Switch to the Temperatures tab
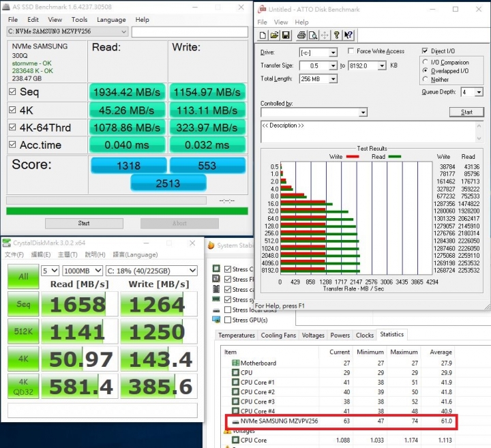 coord(237,335)
